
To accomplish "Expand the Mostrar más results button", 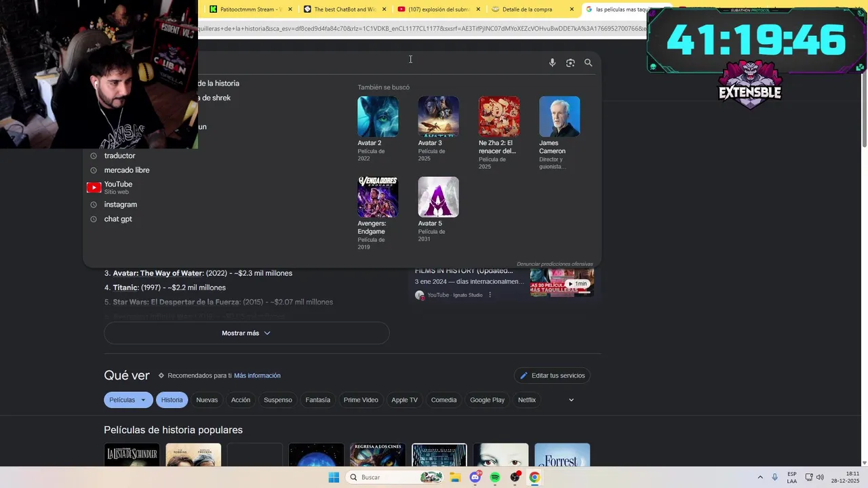I will tap(247, 333).
